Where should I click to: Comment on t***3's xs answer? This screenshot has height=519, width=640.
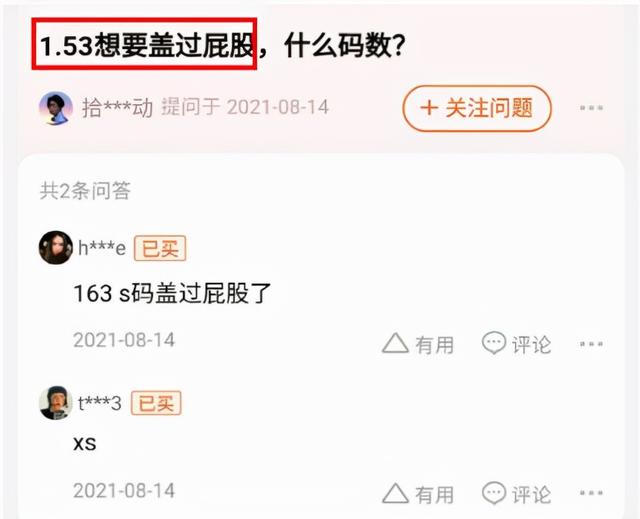(x=517, y=494)
